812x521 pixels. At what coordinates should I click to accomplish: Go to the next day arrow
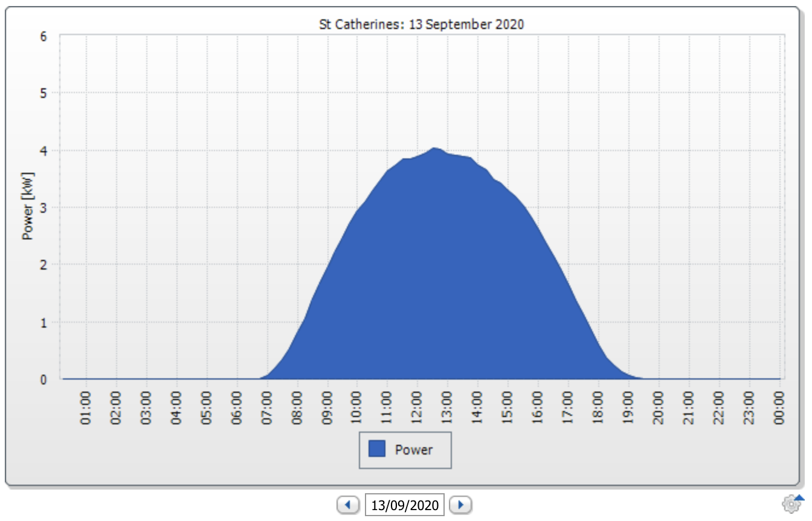[x=461, y=504]
